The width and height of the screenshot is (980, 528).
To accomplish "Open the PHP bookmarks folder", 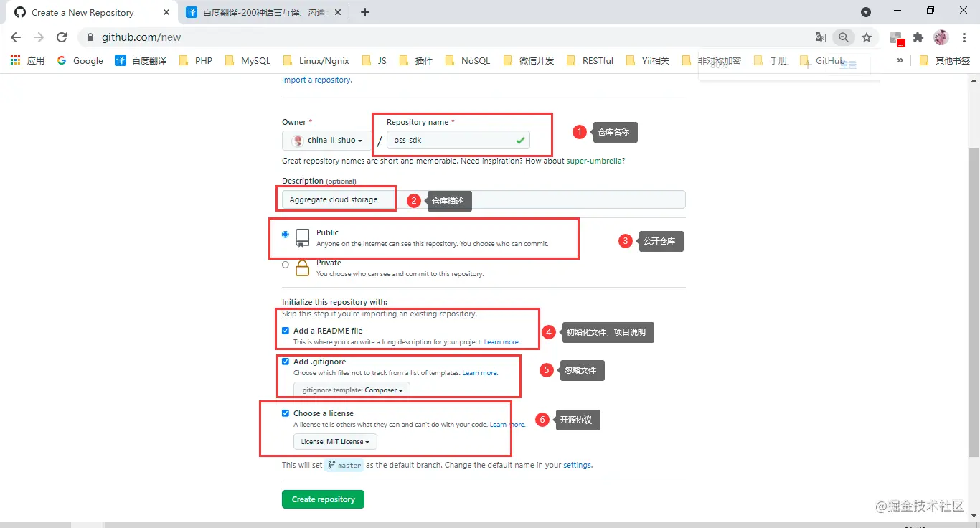I will click(195, 60).
